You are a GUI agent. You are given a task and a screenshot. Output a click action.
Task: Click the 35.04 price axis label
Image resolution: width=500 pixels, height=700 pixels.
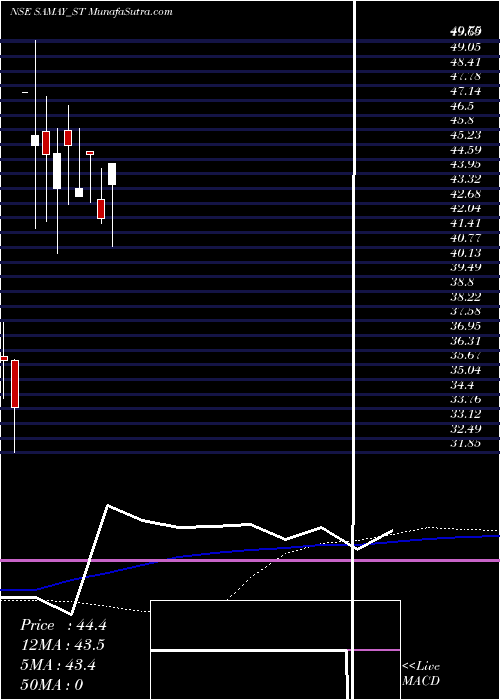466,370
